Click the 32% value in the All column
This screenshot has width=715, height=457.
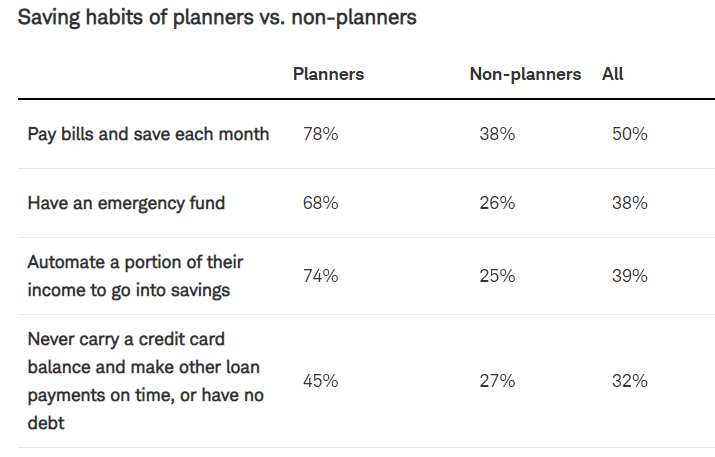[630, 381]
